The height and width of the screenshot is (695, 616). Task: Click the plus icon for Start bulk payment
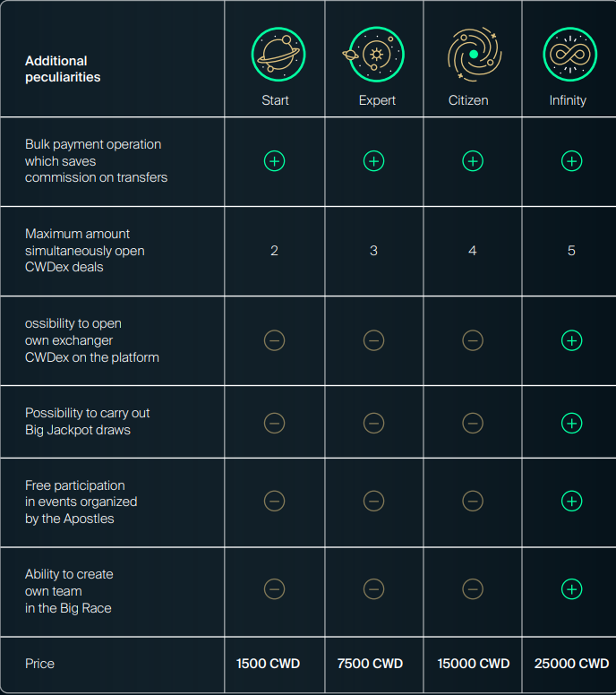pos(274,161)
